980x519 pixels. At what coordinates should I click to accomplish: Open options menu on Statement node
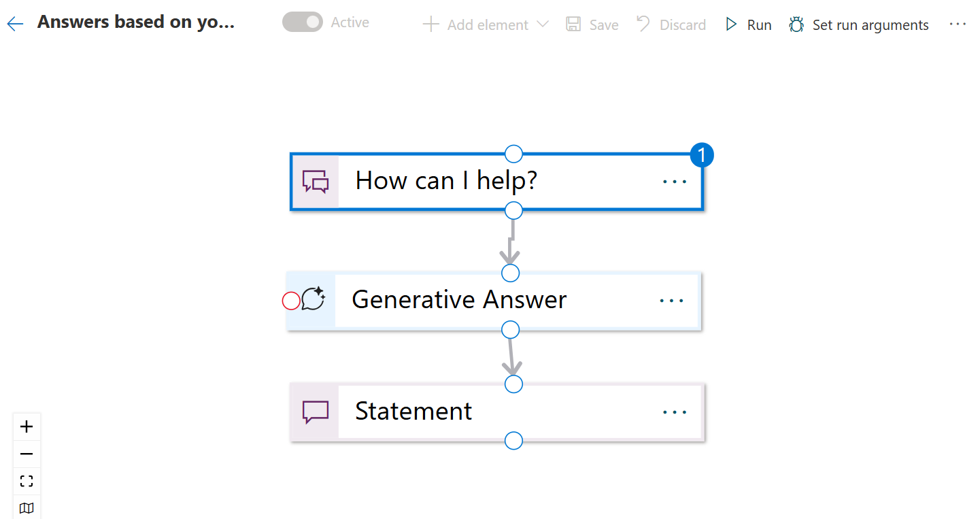[x=674, y=412]
